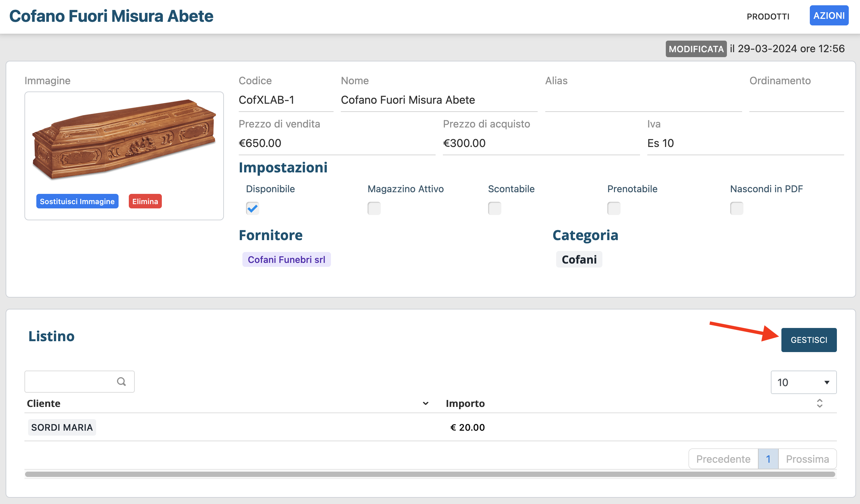Uncheck the Disponibile checkbox
This screenshot has width=860, height=504.
[x=252, y=208]
